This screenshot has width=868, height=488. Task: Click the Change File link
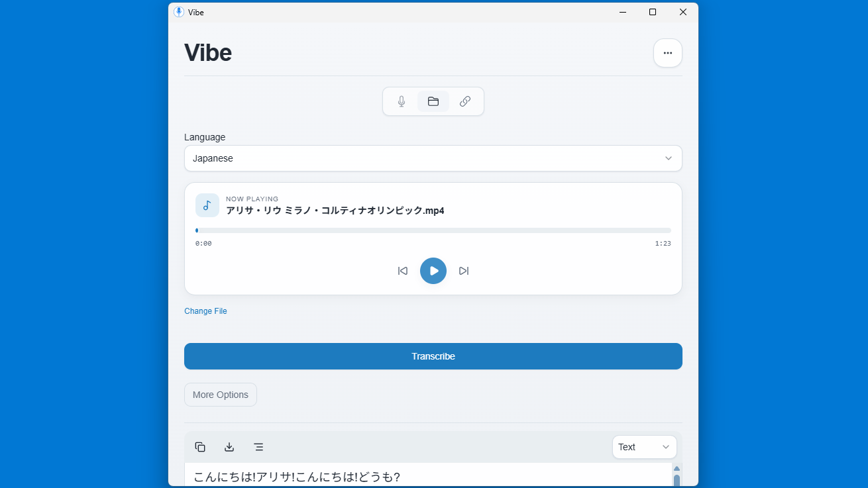[205, 311]
